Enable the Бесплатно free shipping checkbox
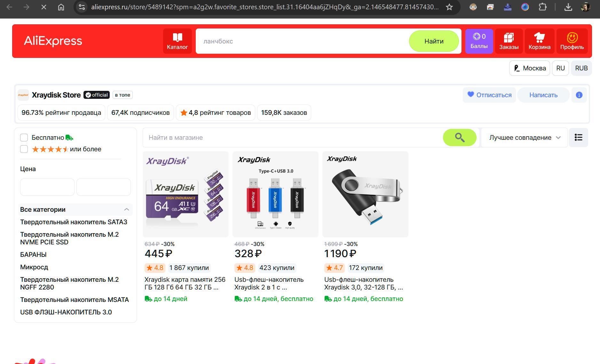Image resolution: width=600 pixels, height=364 pixels. 24,138
